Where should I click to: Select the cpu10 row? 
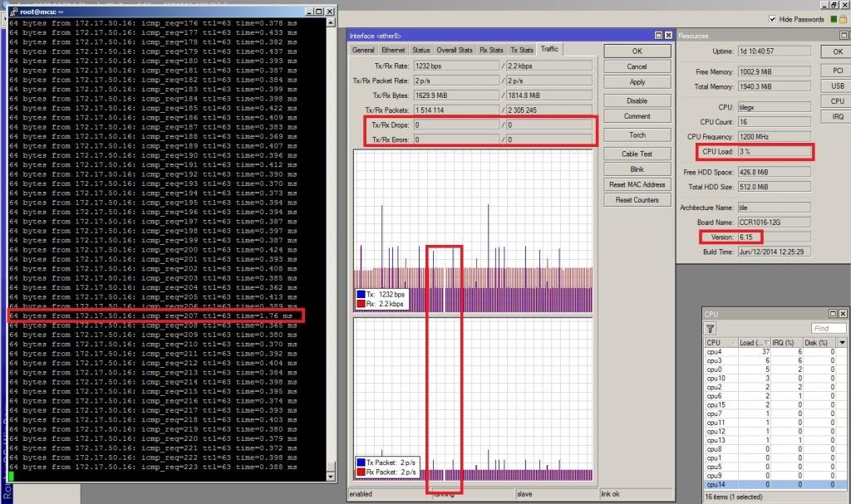[x=775, y=379]
